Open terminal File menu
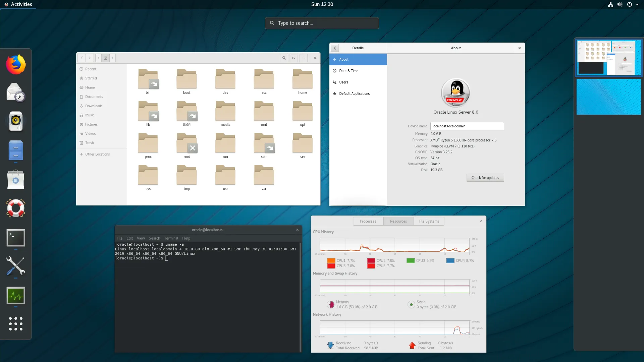The width and height of the screenshot is (644, 362). [119, 238]
